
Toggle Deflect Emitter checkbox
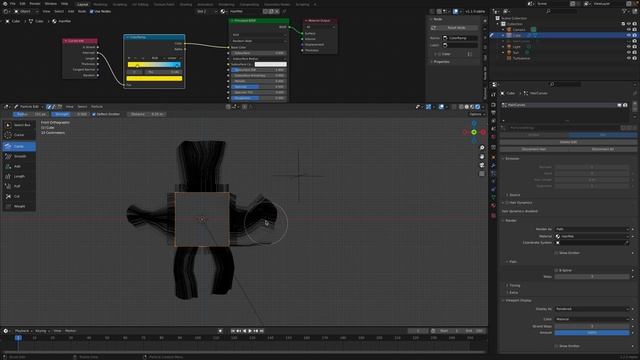click(x=94, y=114)
